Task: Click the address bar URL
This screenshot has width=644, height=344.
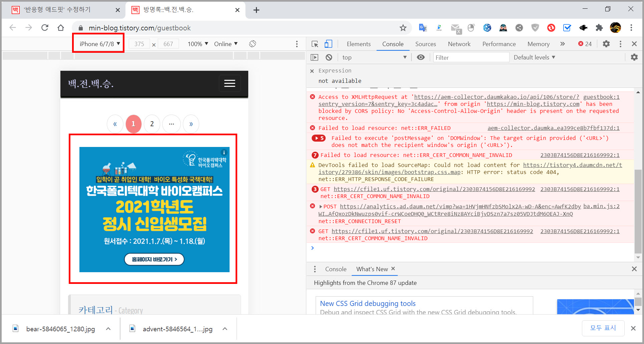Action: (139, 28)
